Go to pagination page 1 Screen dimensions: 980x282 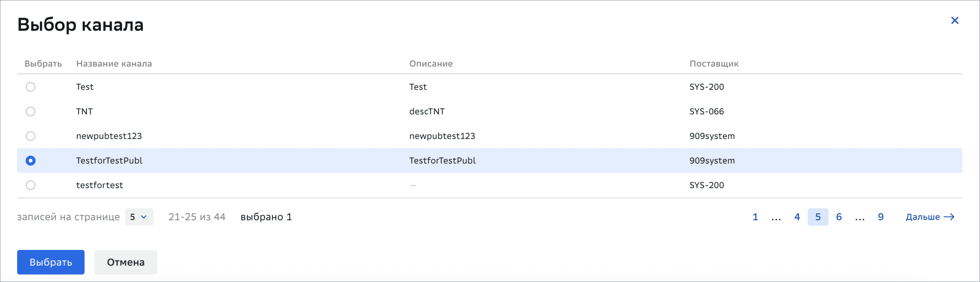point(755,217)
